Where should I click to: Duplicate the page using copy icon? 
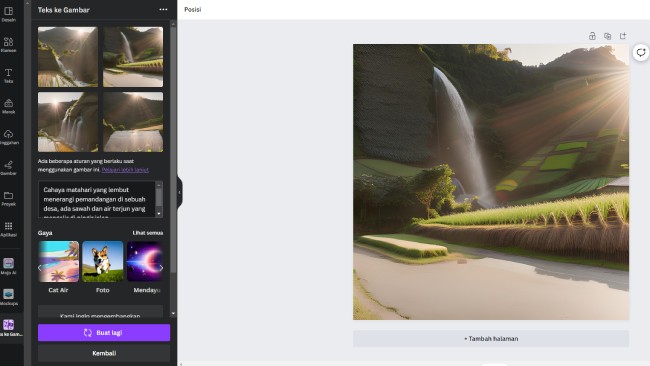(x=607, y=36)
